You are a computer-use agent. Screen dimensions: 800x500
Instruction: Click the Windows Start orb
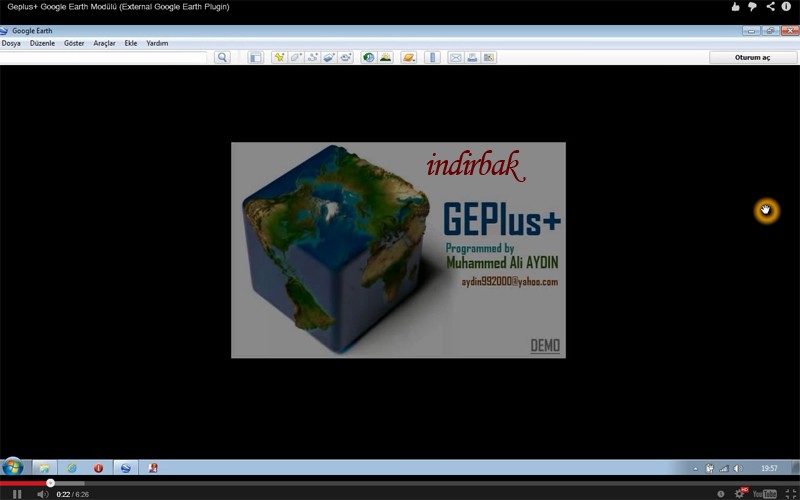[x=12, y=467]
